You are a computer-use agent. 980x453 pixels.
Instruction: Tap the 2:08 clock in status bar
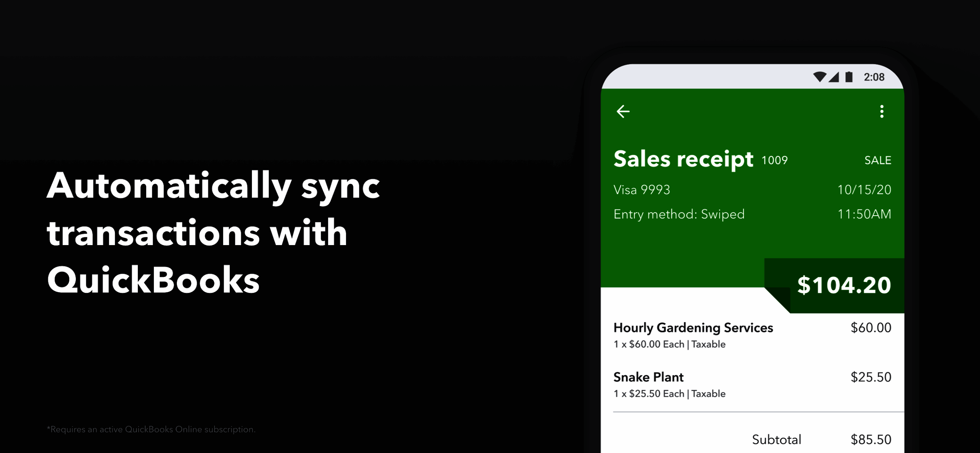click(874, 77)
